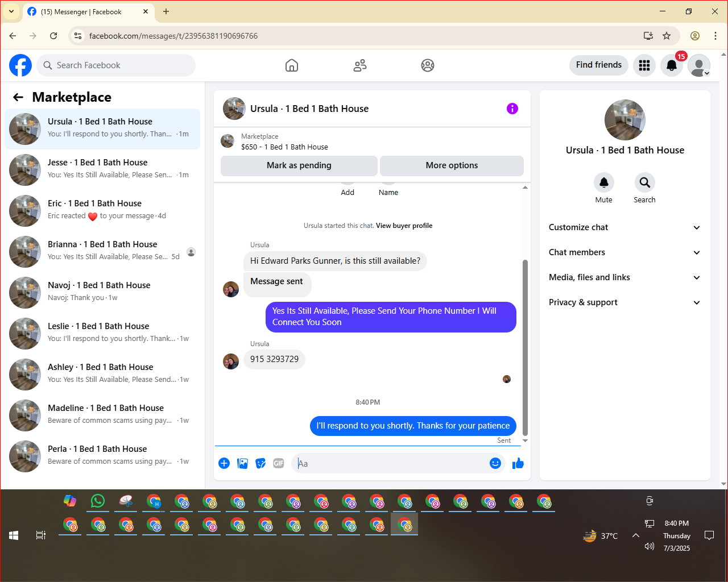Expand Privacy & support section

(x=625, y=302)
